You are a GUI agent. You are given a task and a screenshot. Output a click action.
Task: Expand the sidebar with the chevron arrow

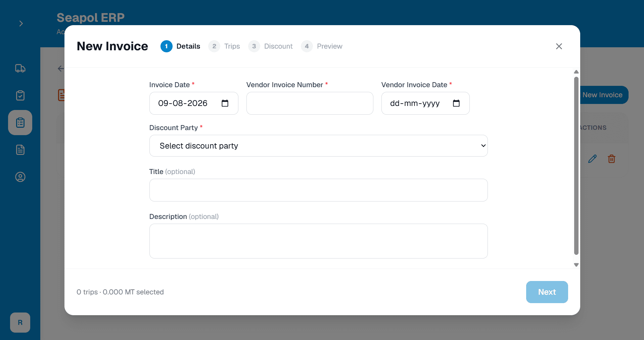click(x=21, y=23)
